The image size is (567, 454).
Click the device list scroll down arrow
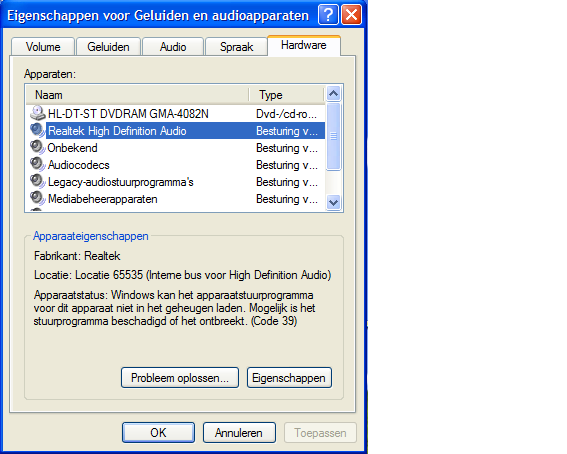pos(333,202)
